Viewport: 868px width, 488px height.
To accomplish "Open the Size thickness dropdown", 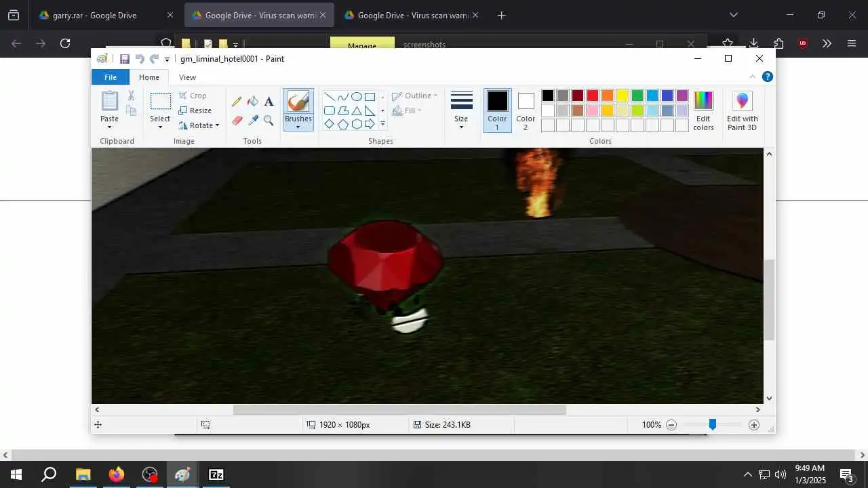I will [x=461, y=111].
